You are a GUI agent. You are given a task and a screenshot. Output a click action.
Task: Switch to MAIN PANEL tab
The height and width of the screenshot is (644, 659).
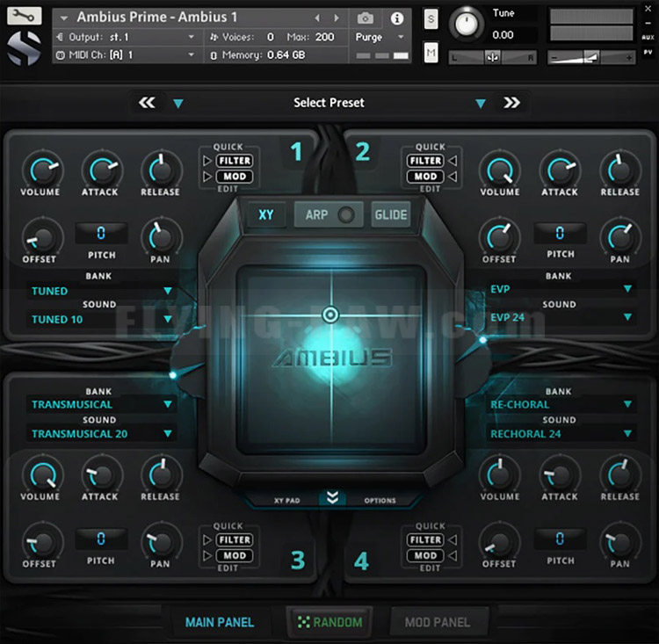pos(220,622)
